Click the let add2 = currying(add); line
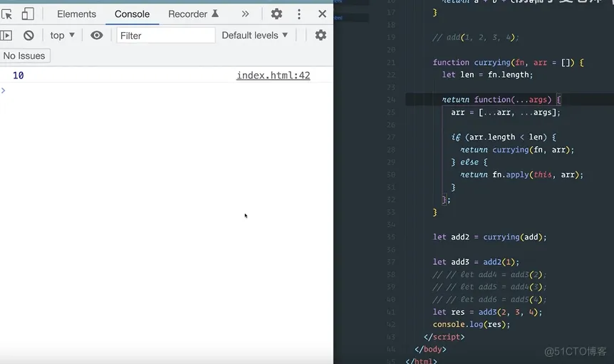This screenshot has width=614, height=364. coord(489,236)
